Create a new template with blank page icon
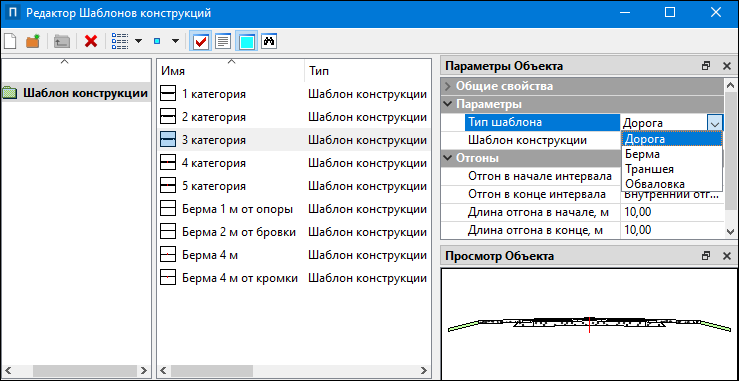Screen dimensions: 739x381 click(x=10, y=41)
